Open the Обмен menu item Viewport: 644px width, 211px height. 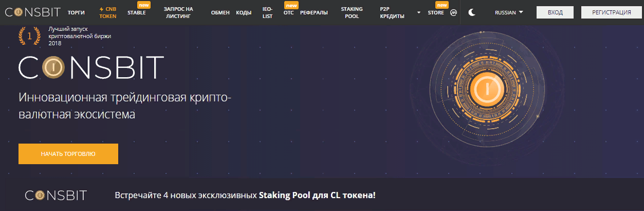coord(220,12)
